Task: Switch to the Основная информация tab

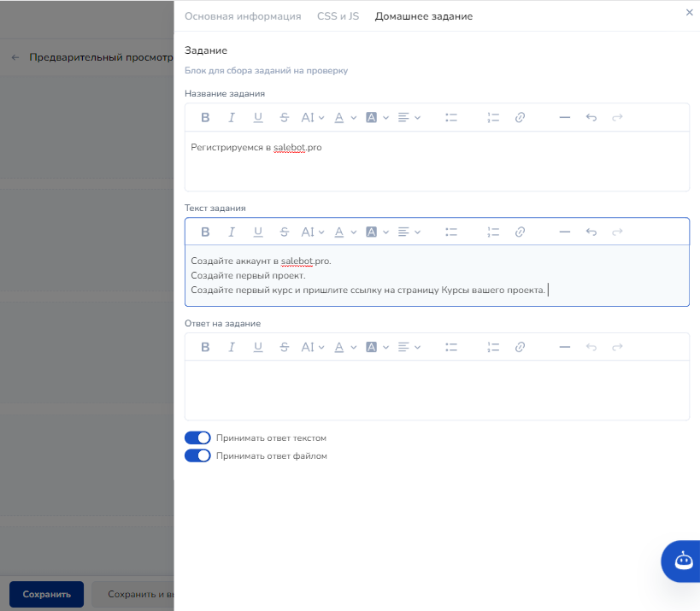Action: 243,16
